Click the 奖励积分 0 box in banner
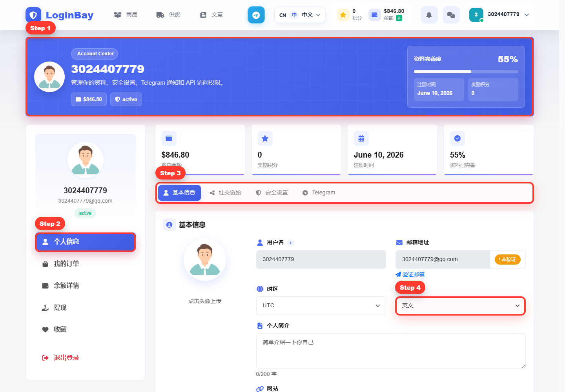 (493, 89)
